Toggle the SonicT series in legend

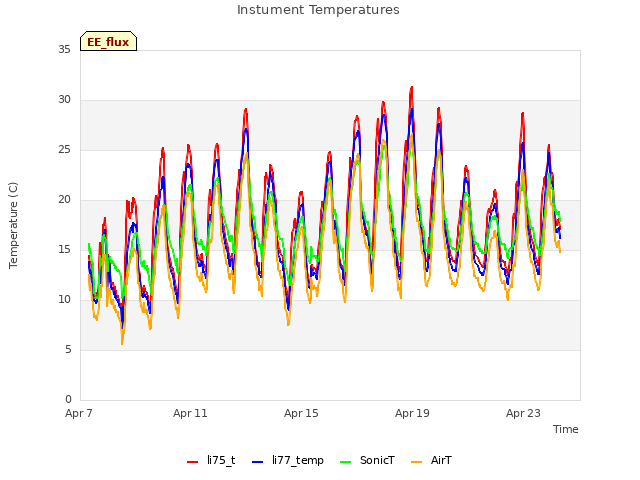367,460
